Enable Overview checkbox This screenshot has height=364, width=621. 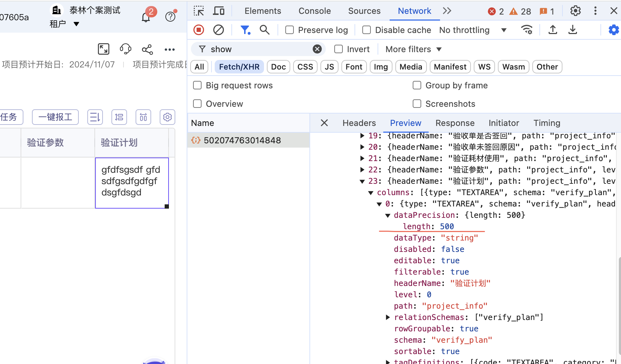[197, 104]
